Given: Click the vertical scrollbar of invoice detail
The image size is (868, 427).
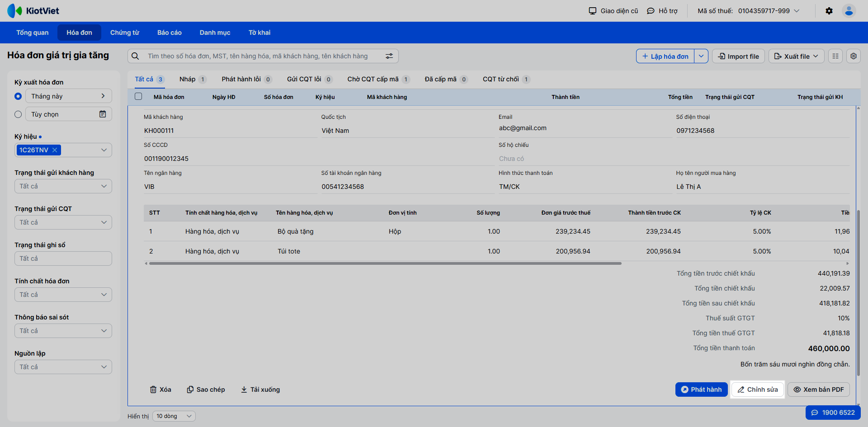Looking at the screenshot, I should (x=858, y=293).
